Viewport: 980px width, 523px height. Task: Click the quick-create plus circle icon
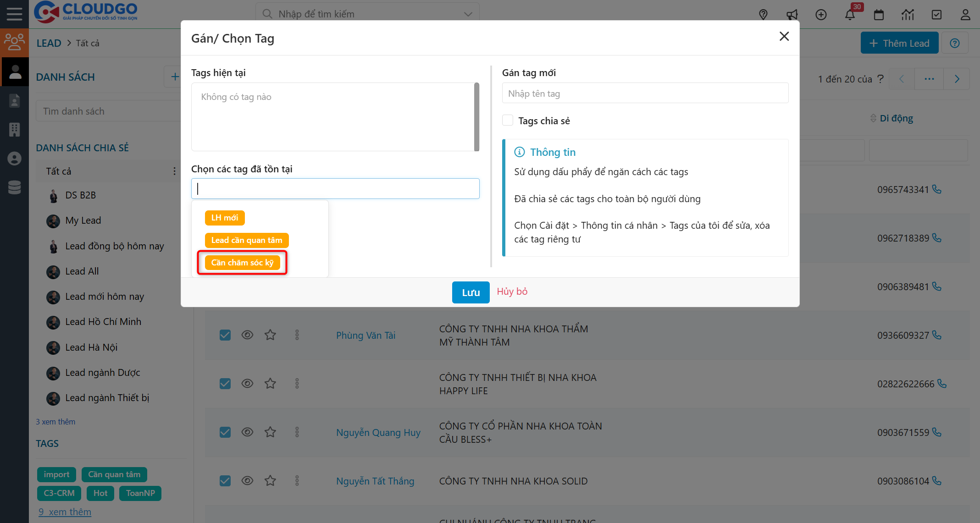(x=821, y=15)
